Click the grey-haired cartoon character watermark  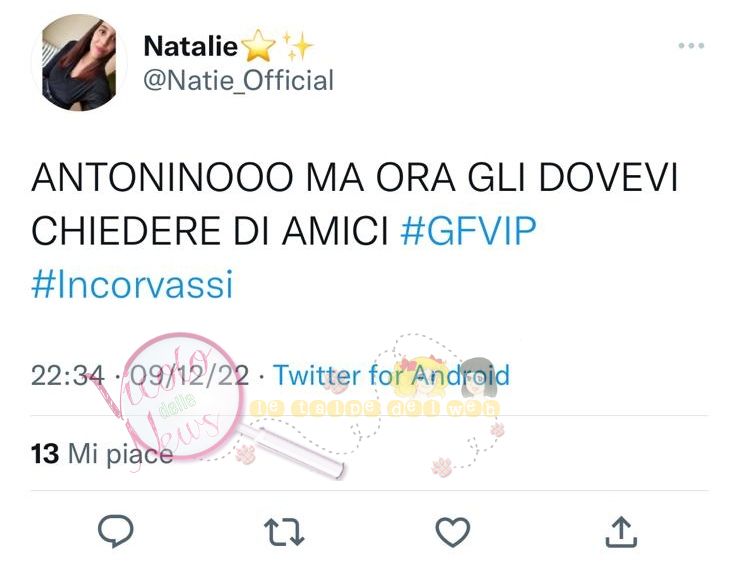point(478,378)
